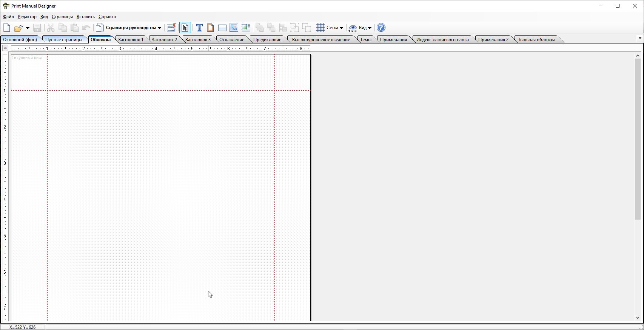This screenshot has width=644, height=330.
Task: Click the eye preview icon
Action: tap(353, 28)
